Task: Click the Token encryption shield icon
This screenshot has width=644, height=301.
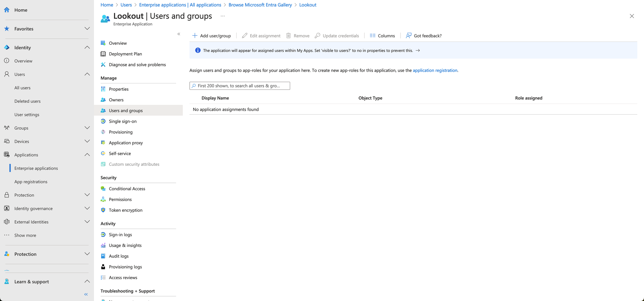Action: (103, 210)
